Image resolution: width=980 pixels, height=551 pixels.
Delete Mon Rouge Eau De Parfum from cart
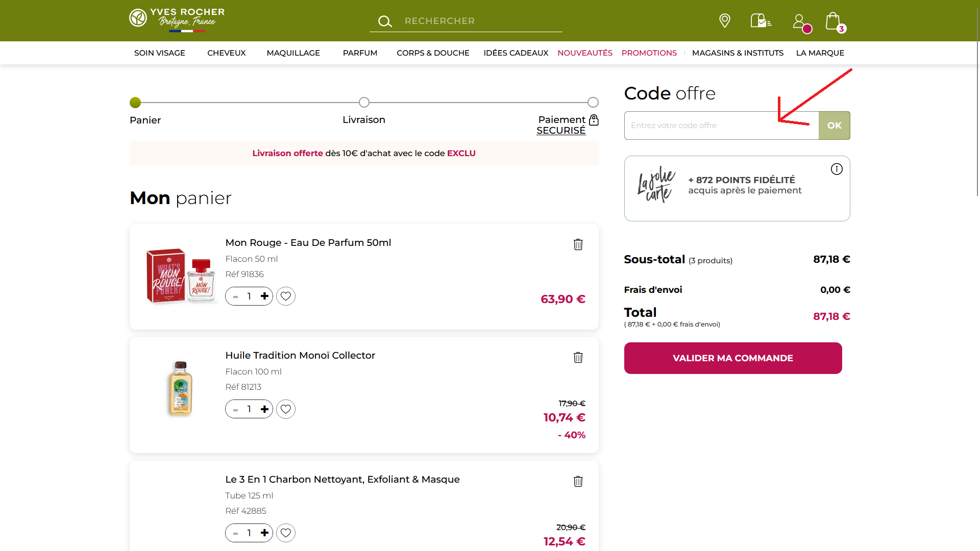pyautogui.click(x=578, y=244)
